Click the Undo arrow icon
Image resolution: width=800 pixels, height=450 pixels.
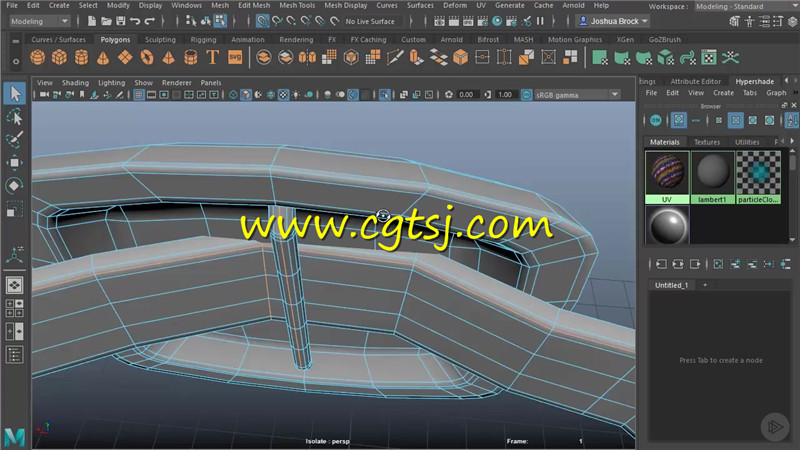(135, 21)
